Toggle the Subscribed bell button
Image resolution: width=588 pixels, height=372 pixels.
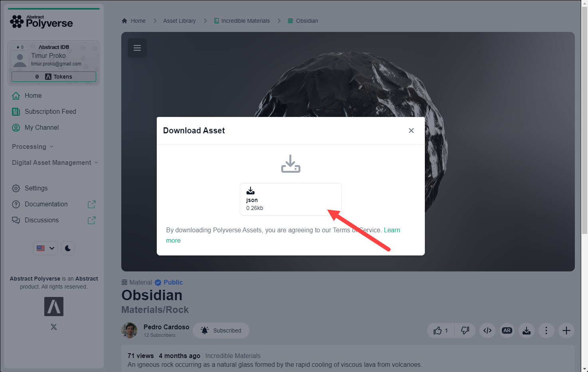(x=221, y=330)
